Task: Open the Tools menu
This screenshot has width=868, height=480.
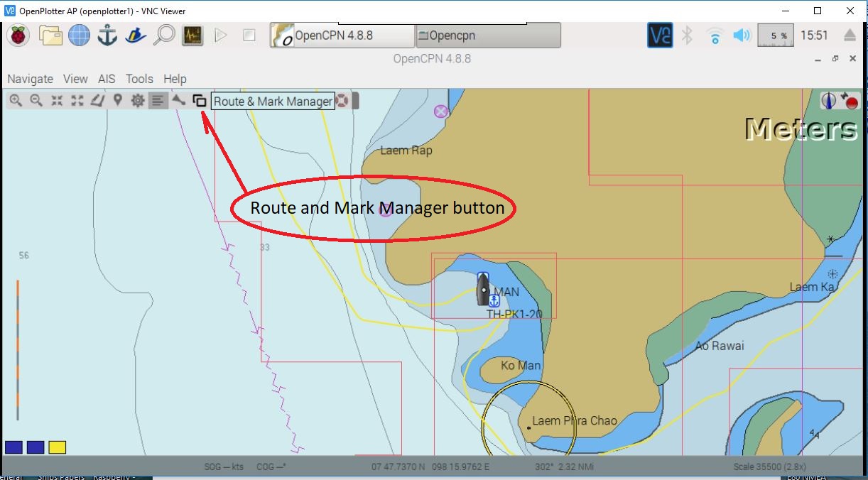Action: (x=139, y=78)
